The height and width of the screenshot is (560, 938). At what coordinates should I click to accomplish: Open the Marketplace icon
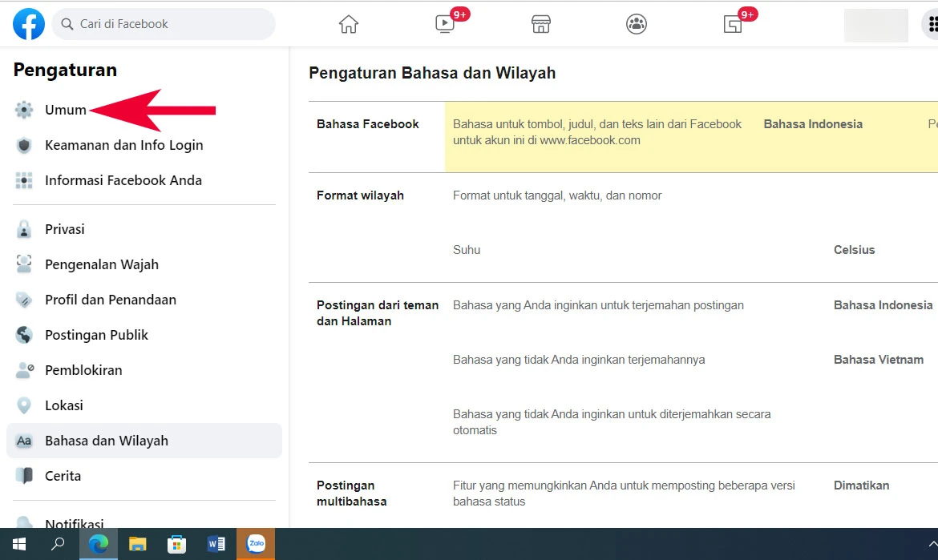click(x=540, y=24)
